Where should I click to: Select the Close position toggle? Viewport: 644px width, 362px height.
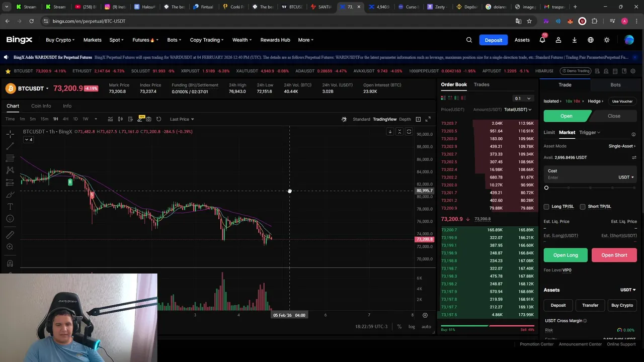pos(614,116)
